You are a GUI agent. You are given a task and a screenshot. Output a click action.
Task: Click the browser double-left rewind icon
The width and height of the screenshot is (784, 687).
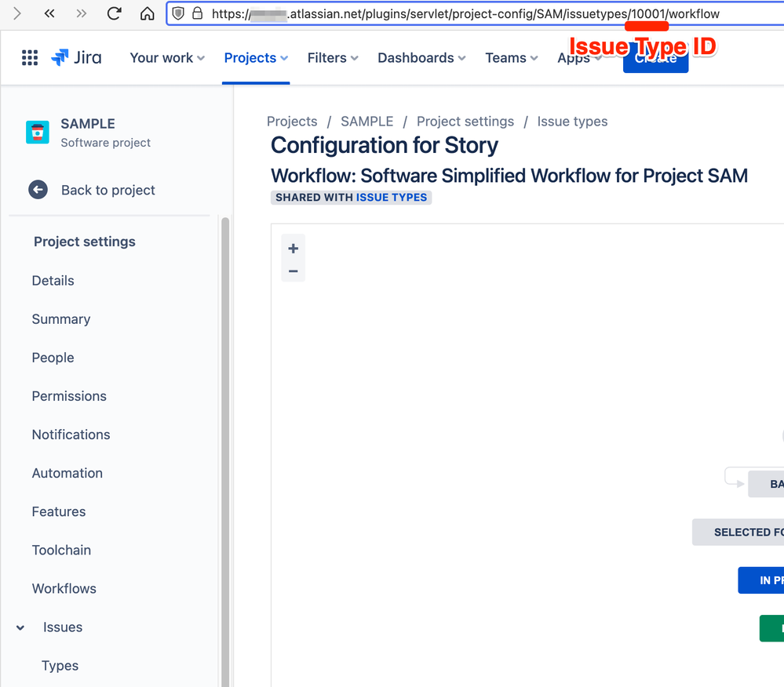(x=49, y=13)
